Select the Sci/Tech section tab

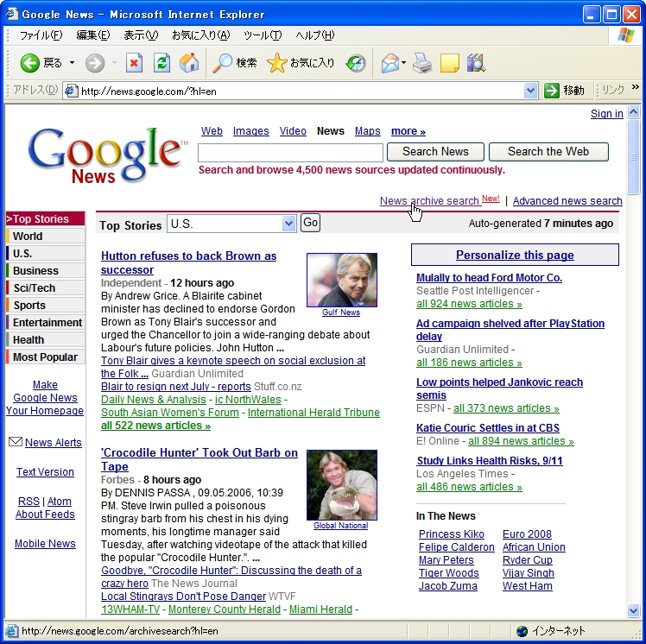tap(45, 288)
